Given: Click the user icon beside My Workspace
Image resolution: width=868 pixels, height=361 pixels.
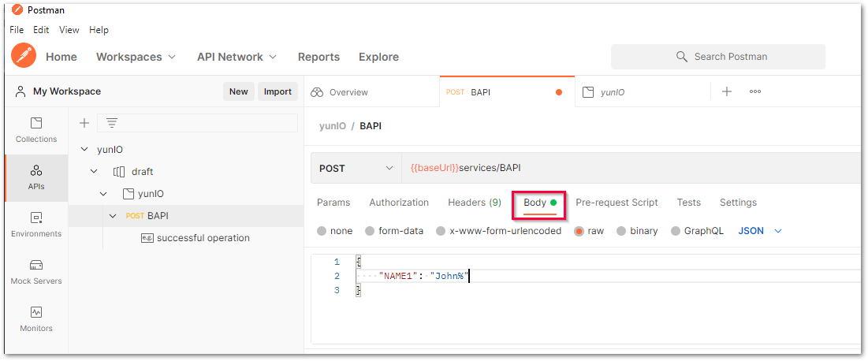Looking at the screenshot, I should pyautogui.click(x=20, y=91).
